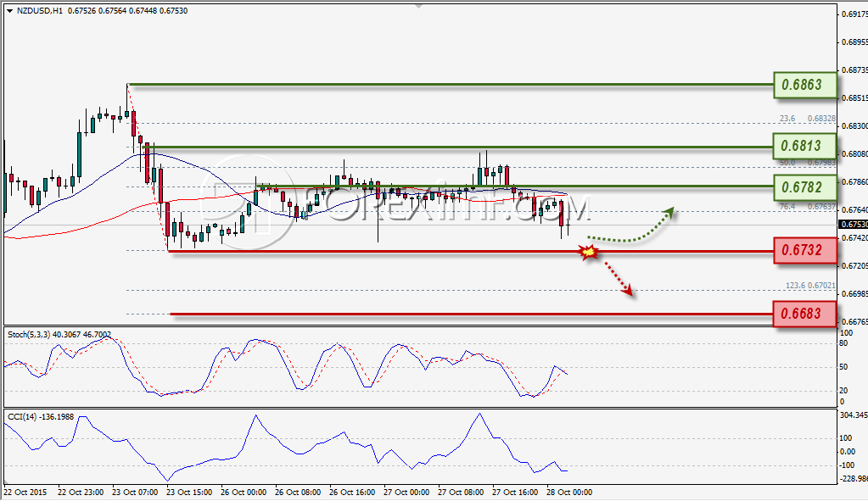Click the Fibonacci 76.4 0.67637 level label
The image size is (868, 501).
click(x=807, y=206)
